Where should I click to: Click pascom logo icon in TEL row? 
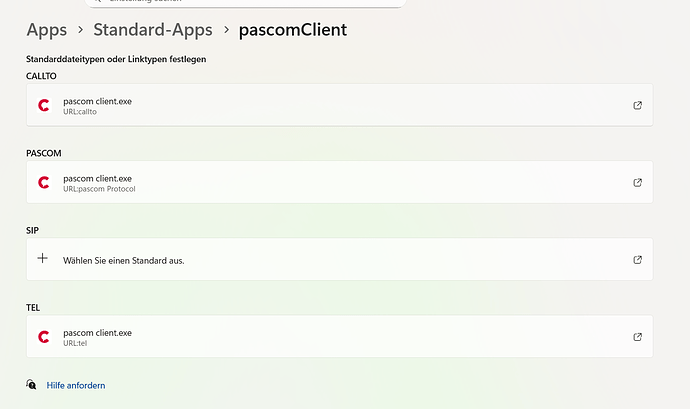click(x=44, y=337)
